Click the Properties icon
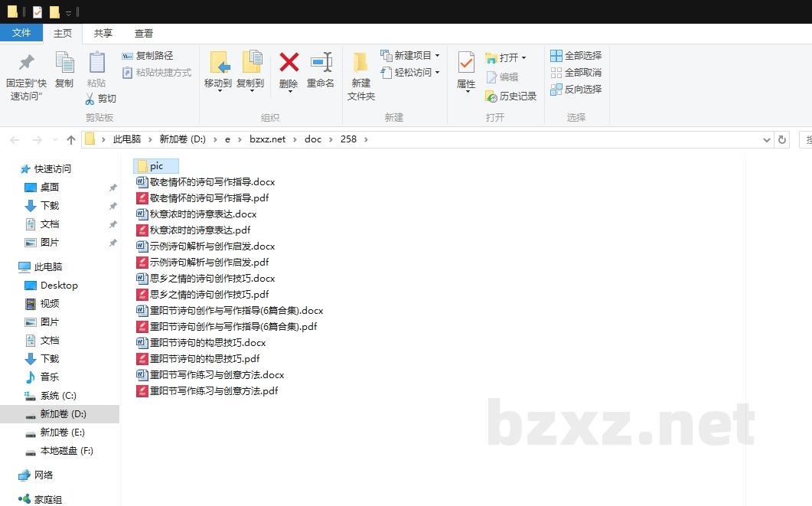This screenshot has width=812, height=506. click(465, 63)
